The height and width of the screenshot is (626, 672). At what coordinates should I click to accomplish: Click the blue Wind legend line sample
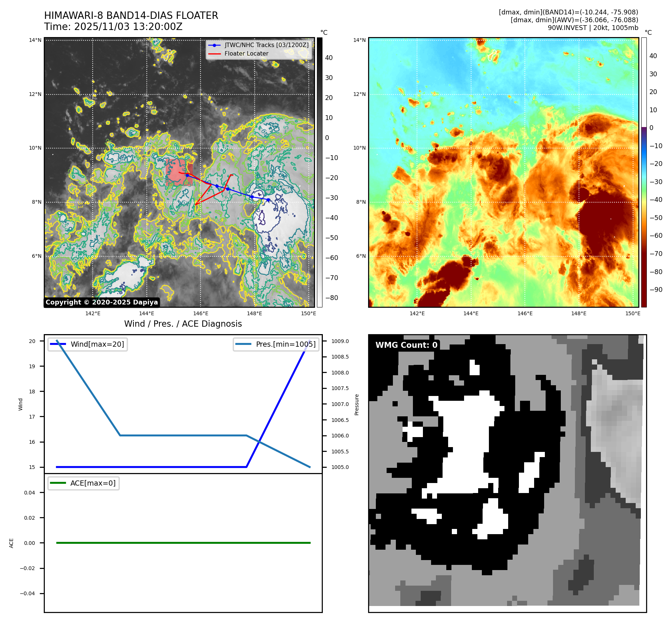point(58,344)
